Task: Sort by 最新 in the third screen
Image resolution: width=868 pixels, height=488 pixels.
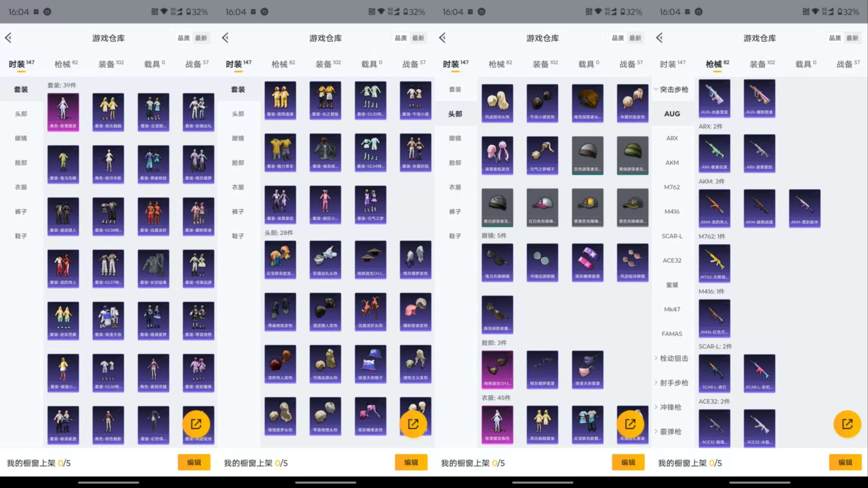Action: (x=635, y=38)
